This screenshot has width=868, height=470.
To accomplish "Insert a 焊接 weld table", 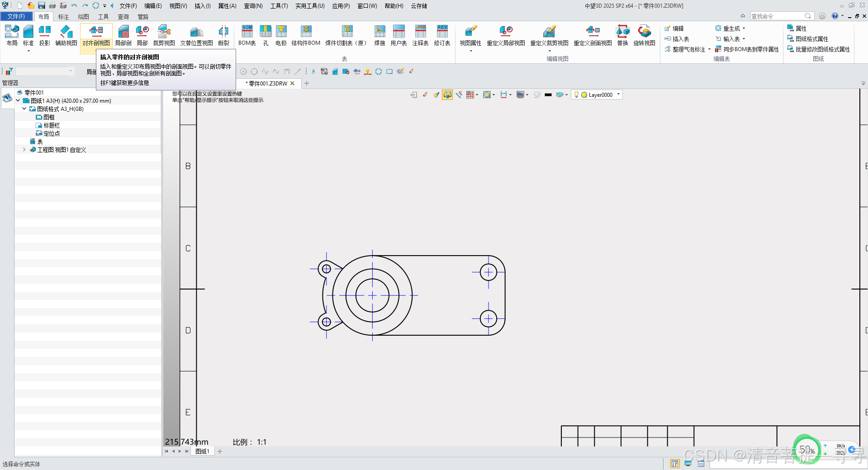I will 379,36.
